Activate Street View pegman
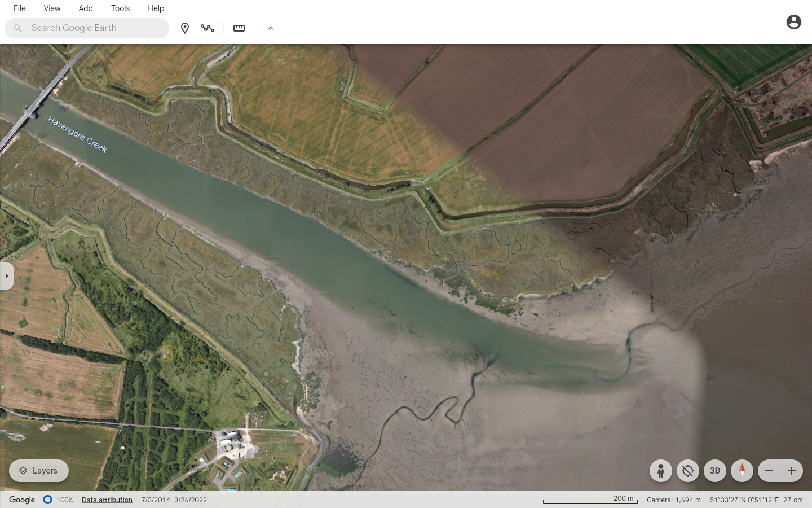812x508 pixels. click(x=661, y=471)
